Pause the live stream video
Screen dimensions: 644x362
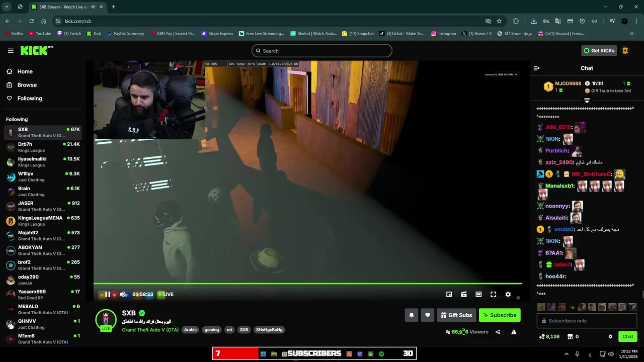107,295
